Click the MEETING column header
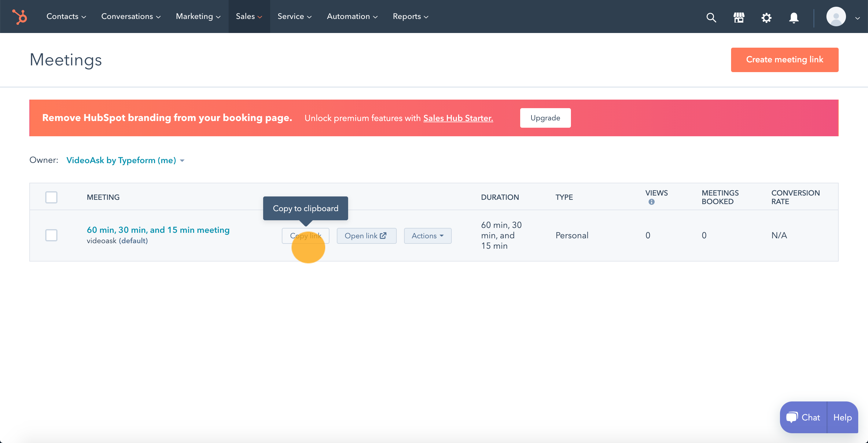 [x=103, y=197]
